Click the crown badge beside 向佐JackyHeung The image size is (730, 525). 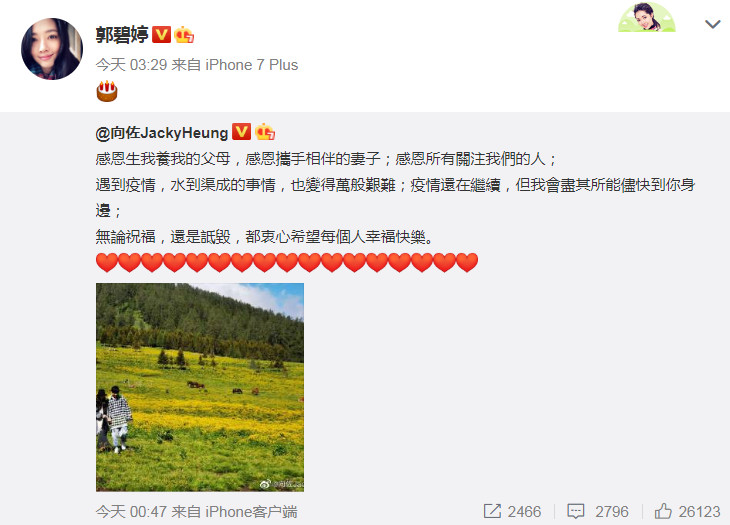coord(264,132)
